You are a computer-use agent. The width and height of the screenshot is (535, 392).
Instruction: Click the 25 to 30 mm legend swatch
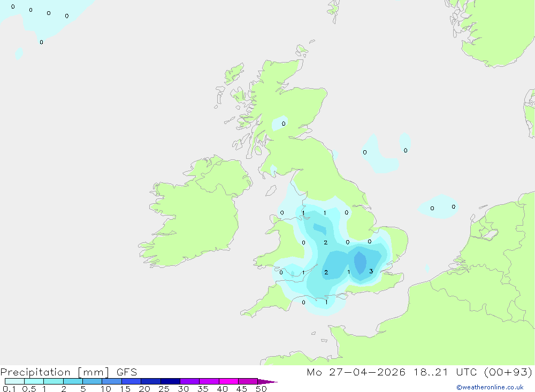pos(170,381)
